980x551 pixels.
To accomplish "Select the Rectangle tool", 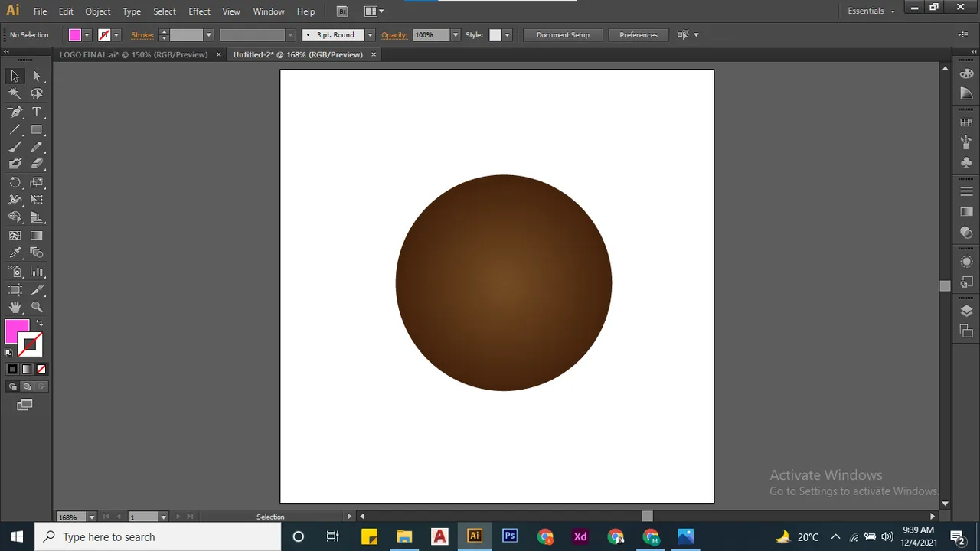I will click(x=37, y=129).
